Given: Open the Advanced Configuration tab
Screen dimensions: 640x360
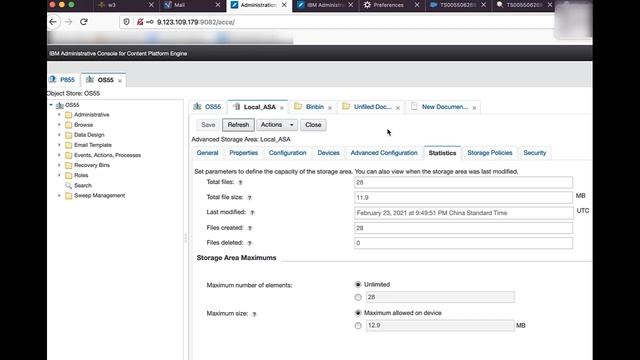Looking at the screenshot, I should (x=384, y=153).
